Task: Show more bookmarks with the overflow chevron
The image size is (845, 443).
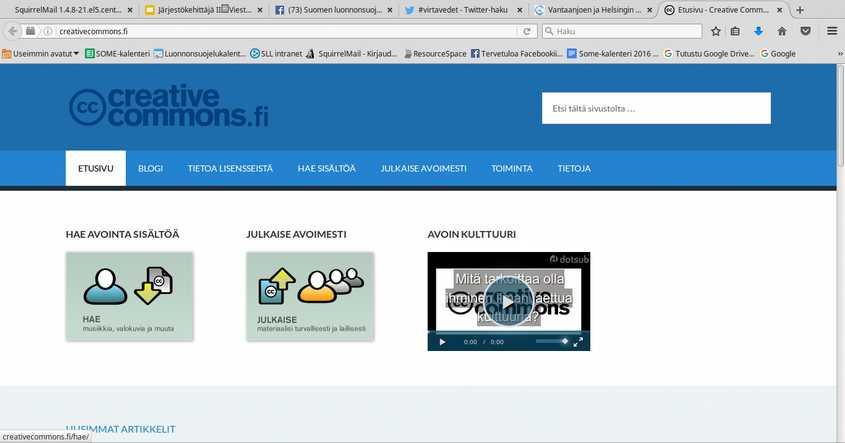Action: (840, 53)
